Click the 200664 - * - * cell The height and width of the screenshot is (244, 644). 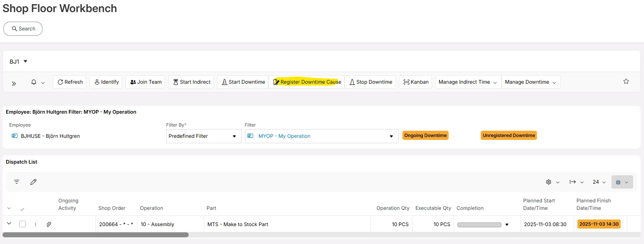(x=116, y=224)
